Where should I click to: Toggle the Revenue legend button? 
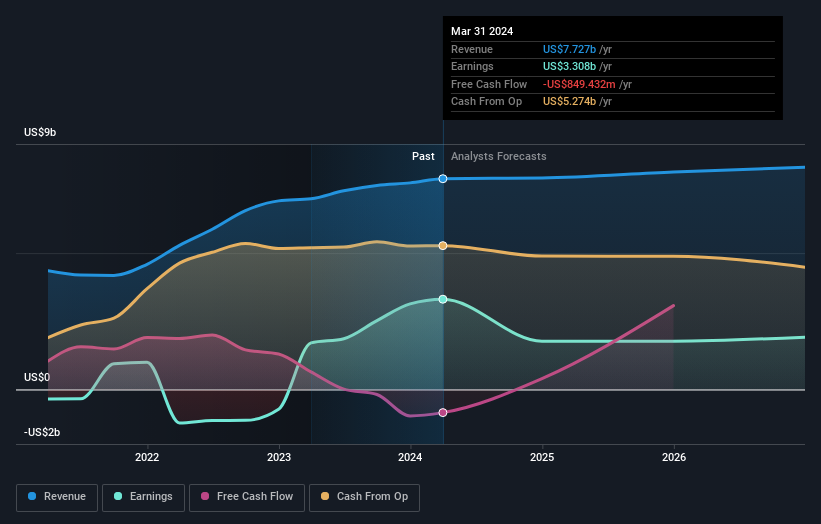(57, 497)
